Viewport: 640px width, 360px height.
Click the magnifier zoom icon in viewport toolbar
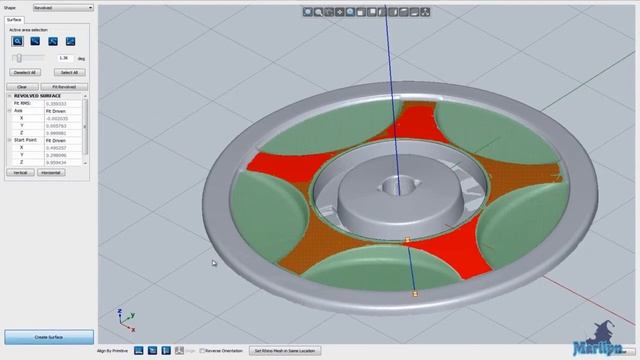(318, 12)
